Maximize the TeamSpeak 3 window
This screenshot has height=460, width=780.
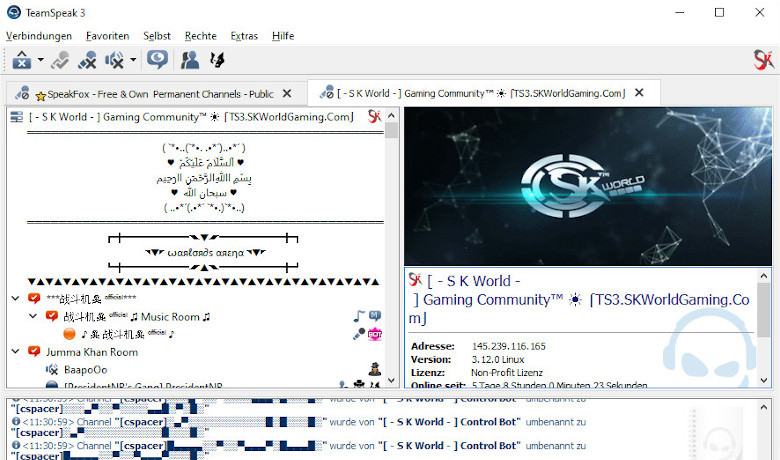pos(719,12)
